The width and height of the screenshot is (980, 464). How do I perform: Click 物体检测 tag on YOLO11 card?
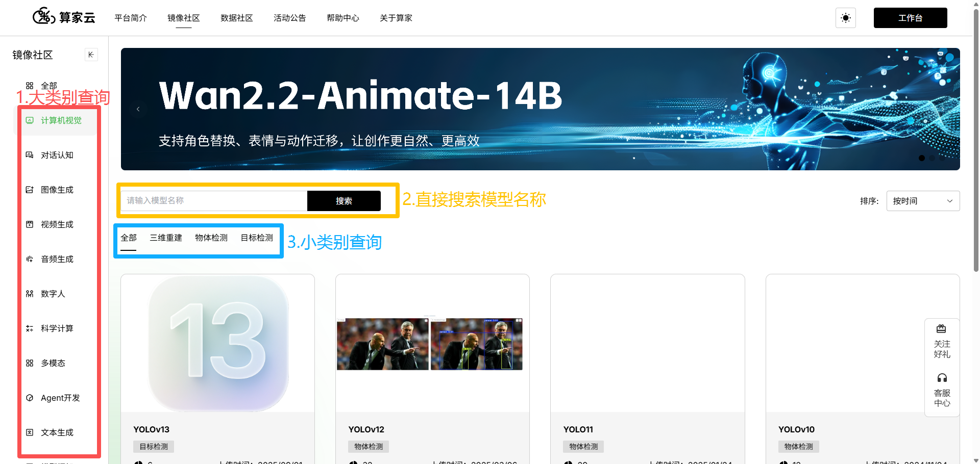pyautogui.click(x=583, y=447)
